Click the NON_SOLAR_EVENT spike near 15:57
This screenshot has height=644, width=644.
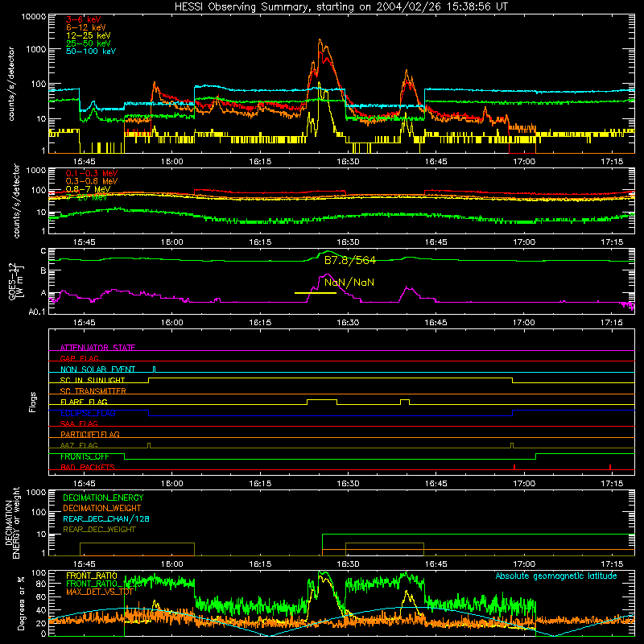click(x=155, y=369)
